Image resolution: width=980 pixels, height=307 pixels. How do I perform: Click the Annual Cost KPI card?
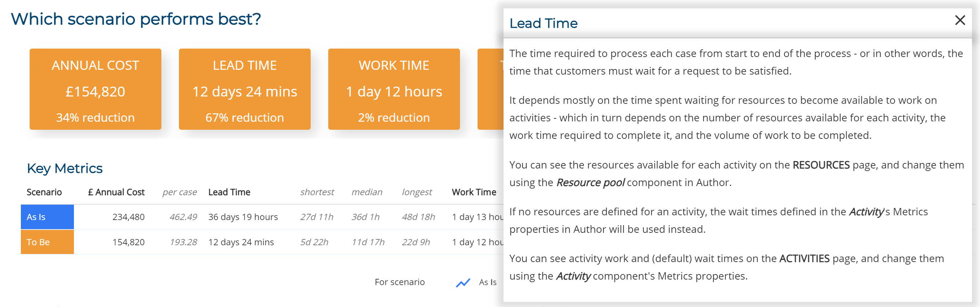pyautogui.click(x=95, y=90)
